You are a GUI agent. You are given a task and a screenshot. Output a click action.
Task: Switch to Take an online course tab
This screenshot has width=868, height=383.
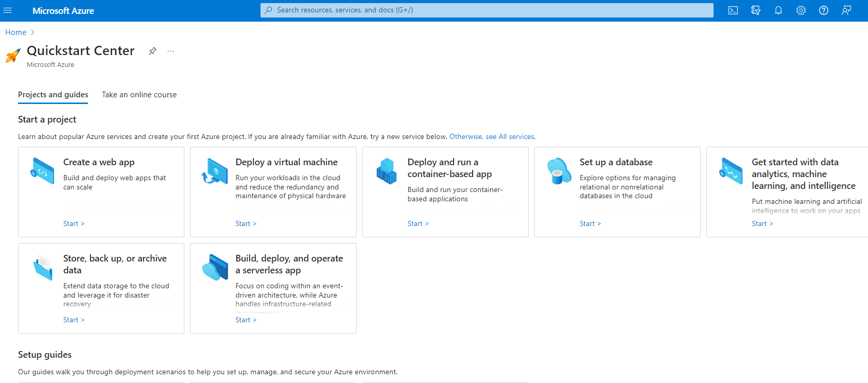coord(139,95)
